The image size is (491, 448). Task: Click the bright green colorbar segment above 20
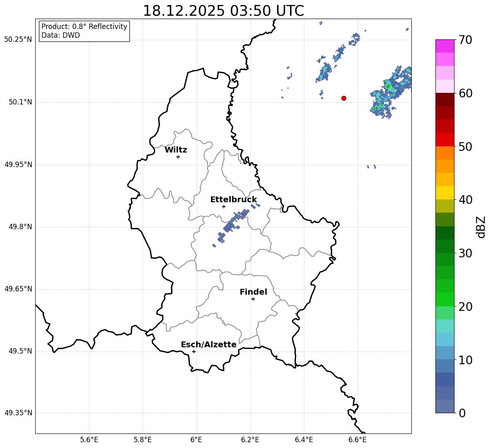tap(445, 299)
